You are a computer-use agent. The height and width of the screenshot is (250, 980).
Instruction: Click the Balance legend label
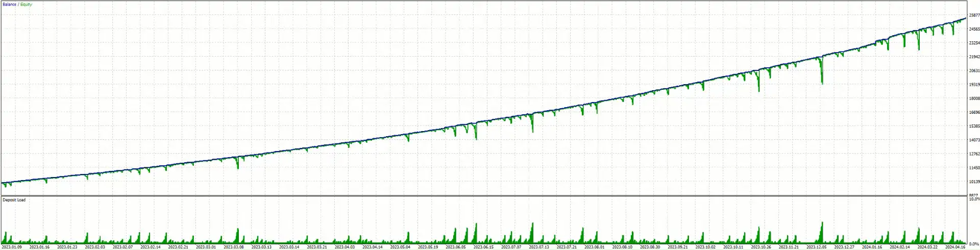[x=9, y=4]
